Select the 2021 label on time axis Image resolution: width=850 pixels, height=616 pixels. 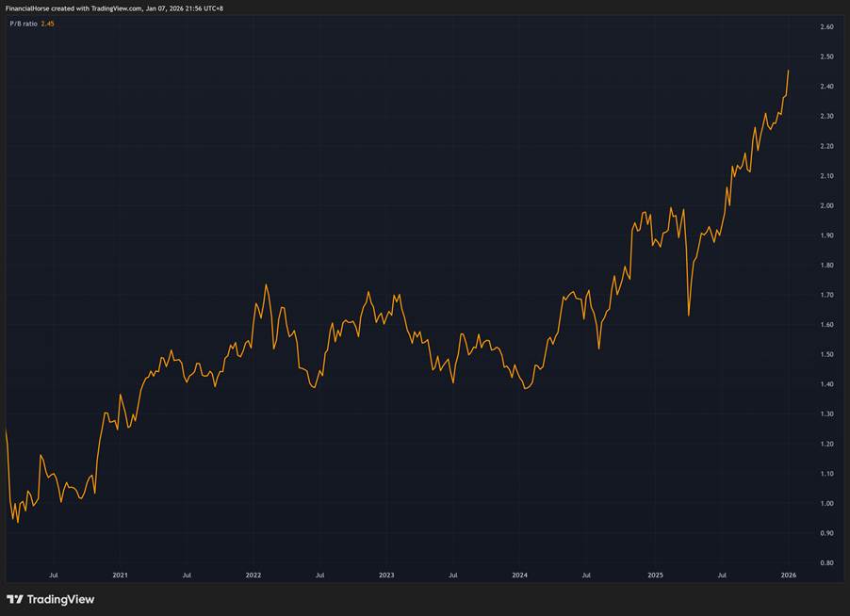120,574
